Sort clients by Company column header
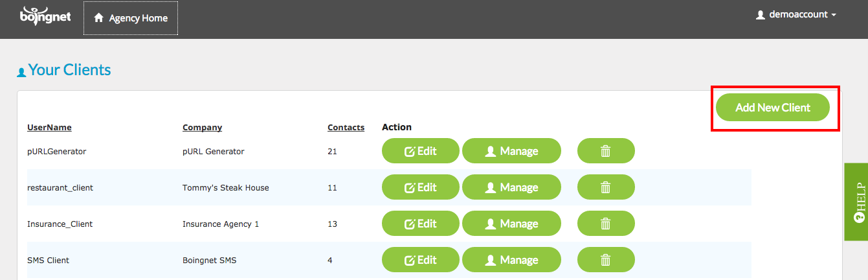 tap(203, 127)
